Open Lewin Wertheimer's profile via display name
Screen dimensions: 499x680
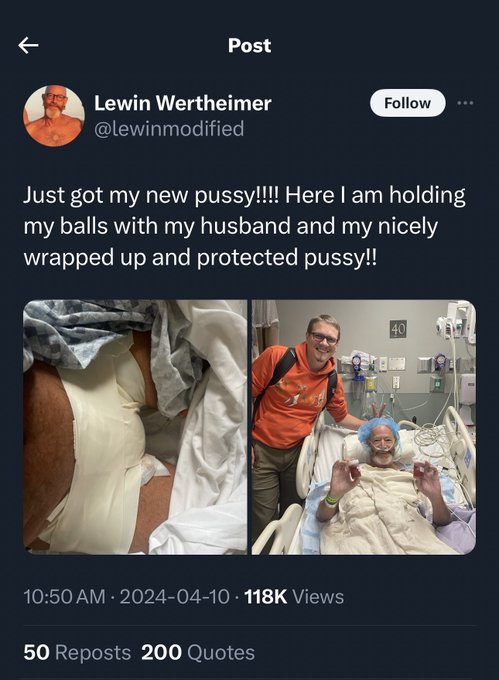pos(183,103)
